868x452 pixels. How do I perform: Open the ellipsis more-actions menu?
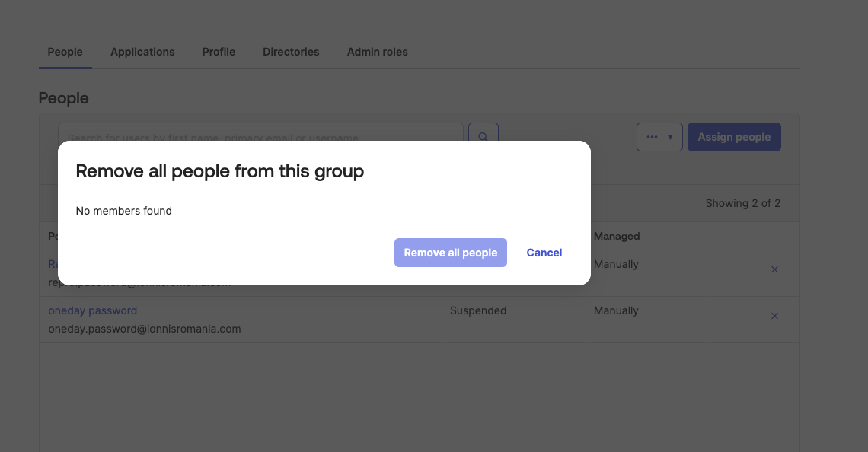[652, 137]
